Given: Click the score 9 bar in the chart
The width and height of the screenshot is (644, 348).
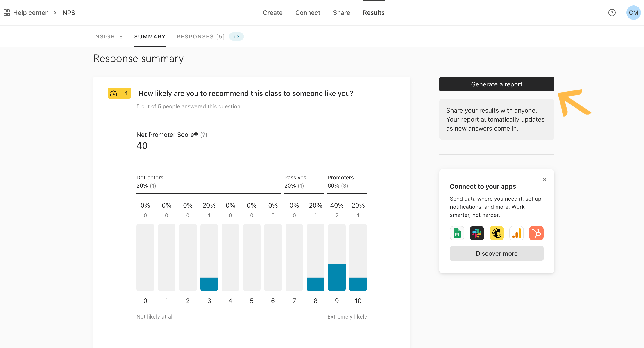Looking at the screenshot, I should tap(337, 258).
